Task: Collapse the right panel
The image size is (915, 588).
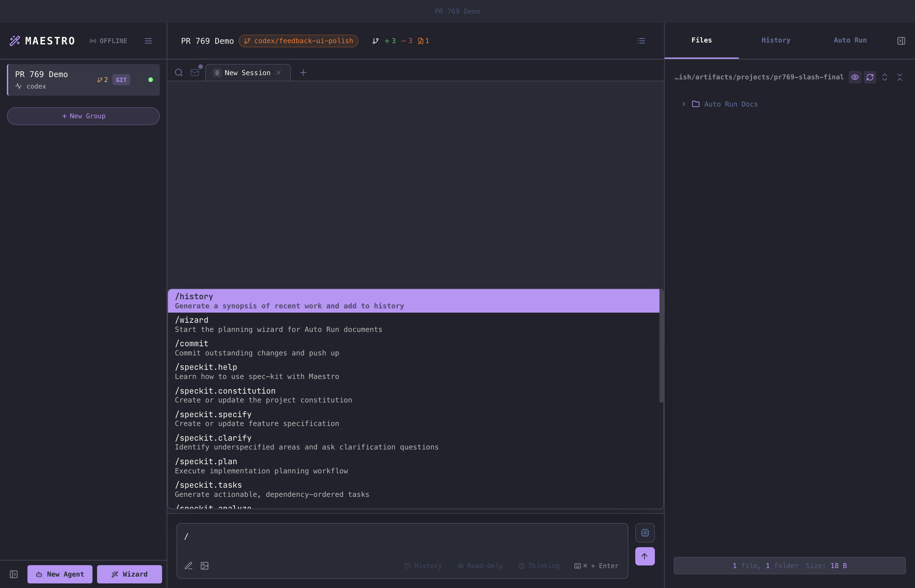Action: [901, 41]
